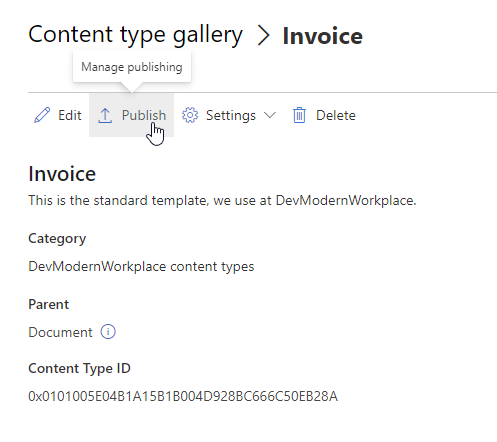Viewport: 497px width, 442px height.
Task: Click the pencil Edit icon
Action: (42, 115)
